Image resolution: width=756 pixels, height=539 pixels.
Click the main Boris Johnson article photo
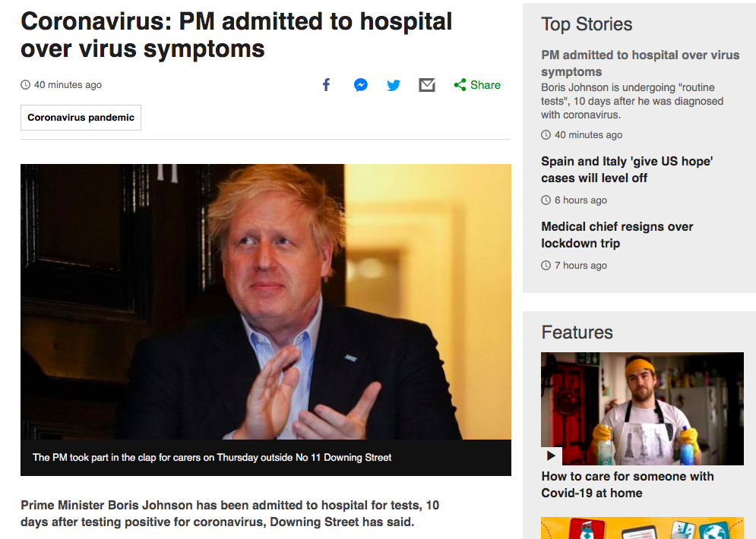266,301
